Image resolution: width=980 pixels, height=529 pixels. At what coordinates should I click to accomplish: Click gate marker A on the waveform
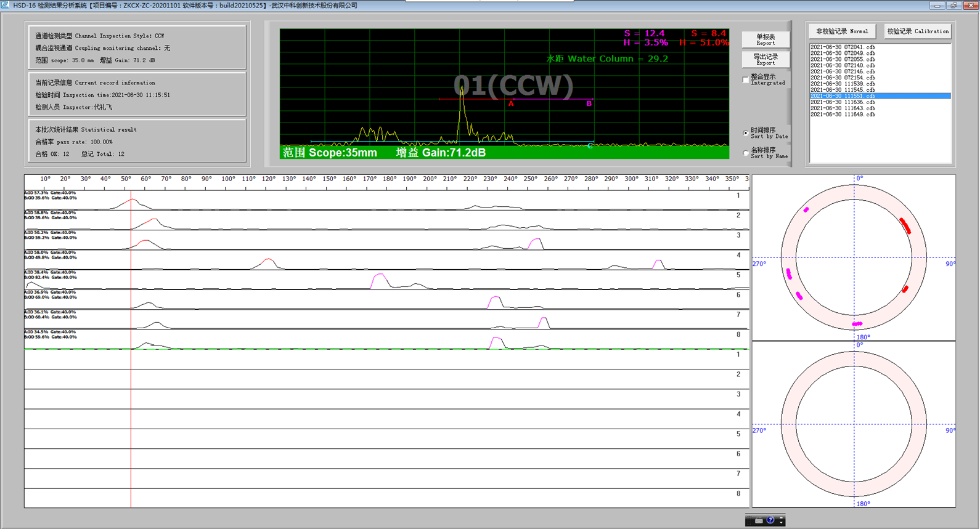pyautogui.click(x=511, y=103)
